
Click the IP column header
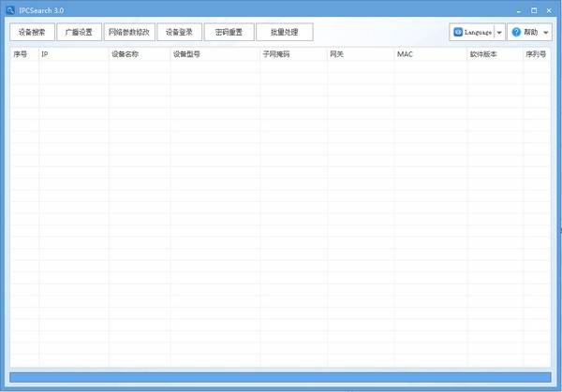(73, 54)
